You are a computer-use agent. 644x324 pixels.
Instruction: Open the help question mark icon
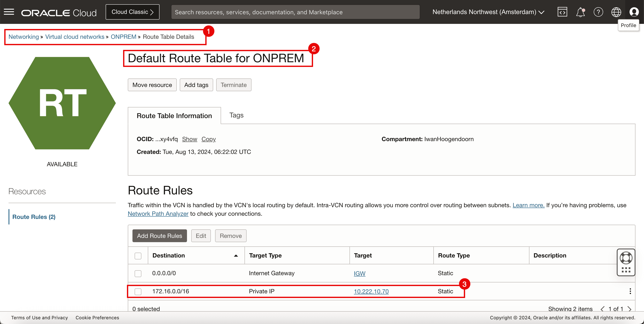(598, 12)
